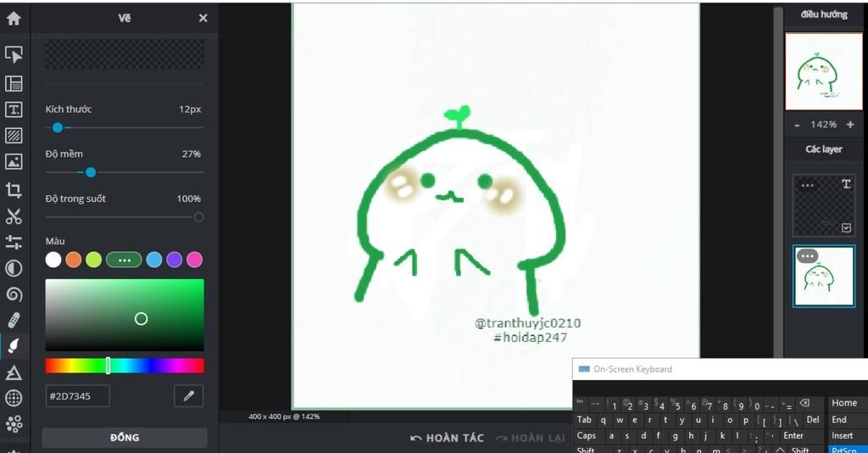The height and width of the screenshot is (453, 868).
Task: Open the half-circle Filter tool
Action: point(14,269)
